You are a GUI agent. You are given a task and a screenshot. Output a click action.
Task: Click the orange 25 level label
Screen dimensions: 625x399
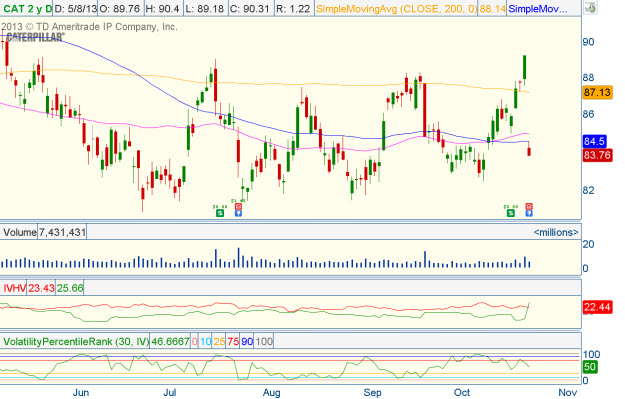click(x=219, y=342)
